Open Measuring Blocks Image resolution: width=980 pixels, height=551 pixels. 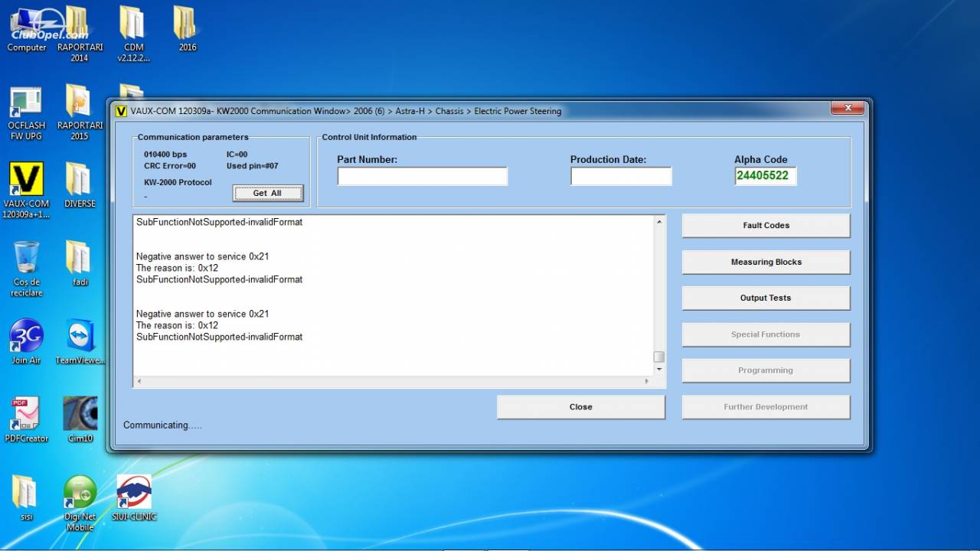tap(766, 262)
